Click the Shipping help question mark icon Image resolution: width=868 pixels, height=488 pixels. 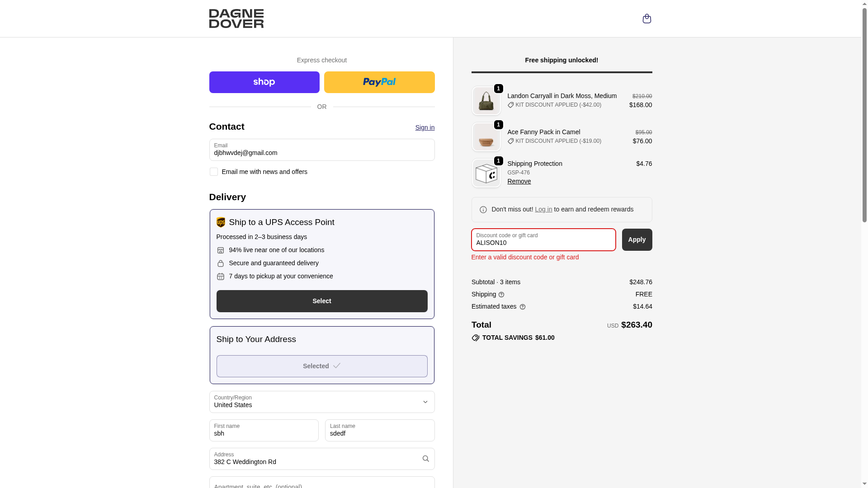pyautogui.click(x=501, y=295)
